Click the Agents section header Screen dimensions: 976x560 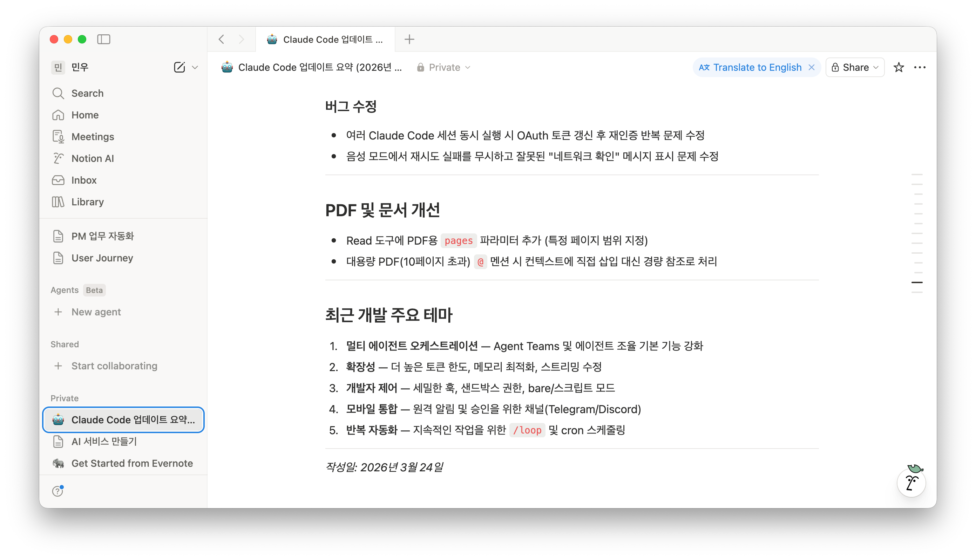point(64,290)
